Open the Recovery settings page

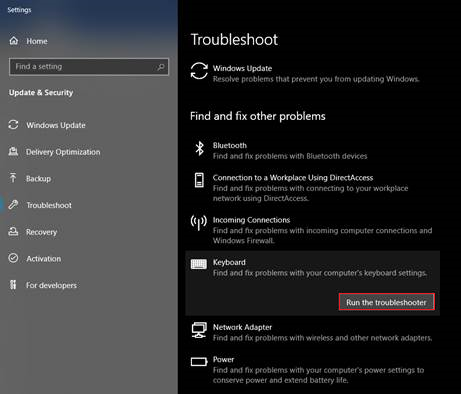[42, 232]
